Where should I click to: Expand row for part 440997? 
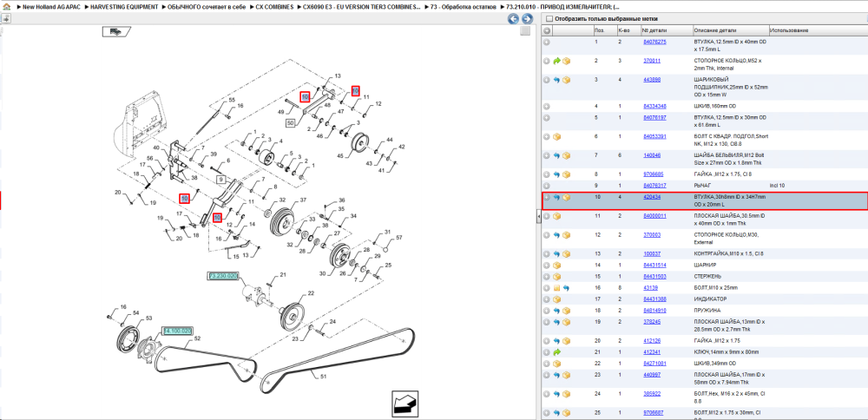pyautogui.click(x=547, y=375)
